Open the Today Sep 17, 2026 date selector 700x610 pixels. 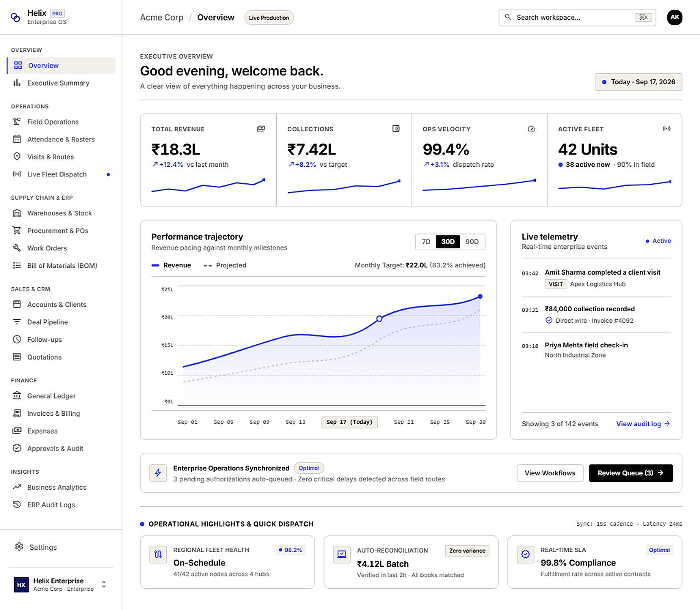point(638,82)
